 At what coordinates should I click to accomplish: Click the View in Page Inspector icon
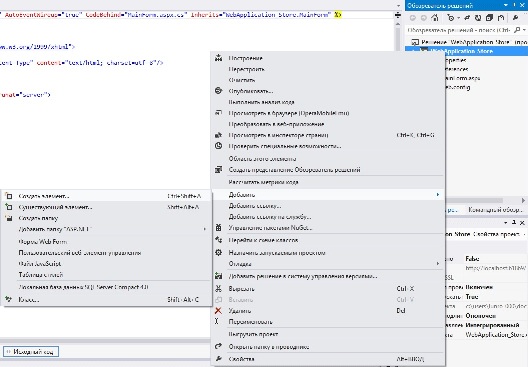[219, 135]
